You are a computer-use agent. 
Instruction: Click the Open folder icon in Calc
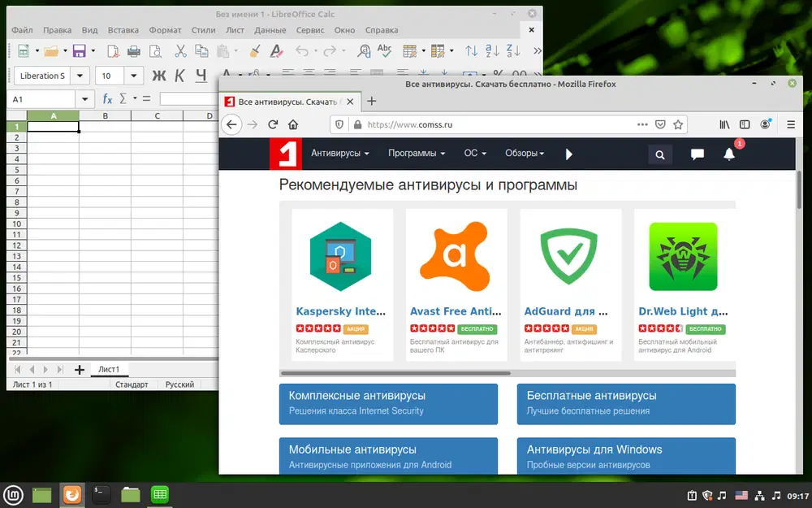[50, 50]
